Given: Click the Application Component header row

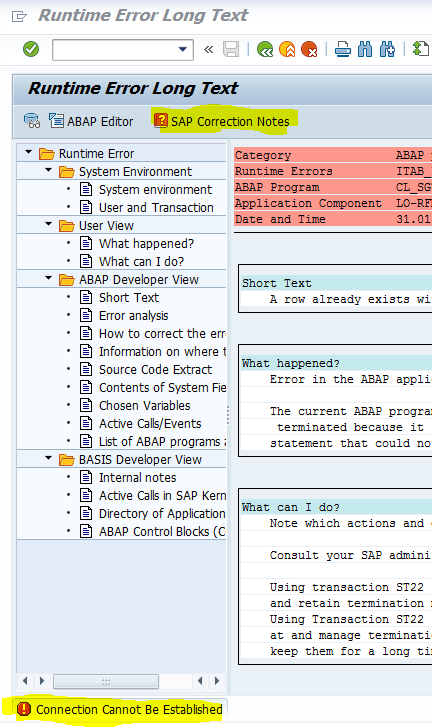Looking at the screenshot, I should [x=333, y=203].
